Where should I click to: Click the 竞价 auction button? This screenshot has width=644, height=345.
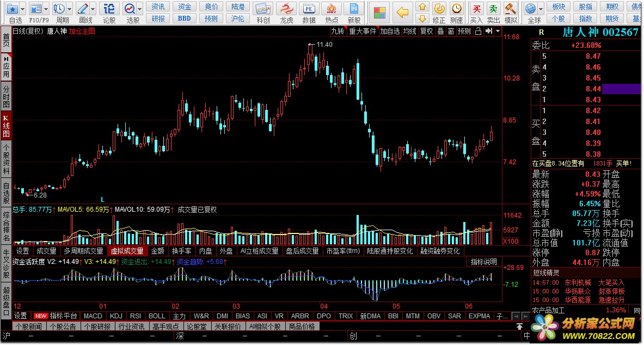tap(211, 7)
